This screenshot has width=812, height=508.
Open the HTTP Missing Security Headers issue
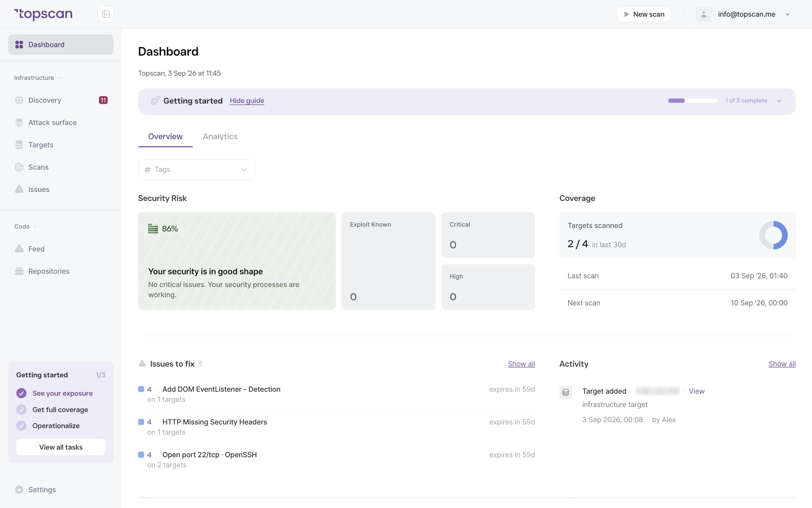tap(337, 427)
